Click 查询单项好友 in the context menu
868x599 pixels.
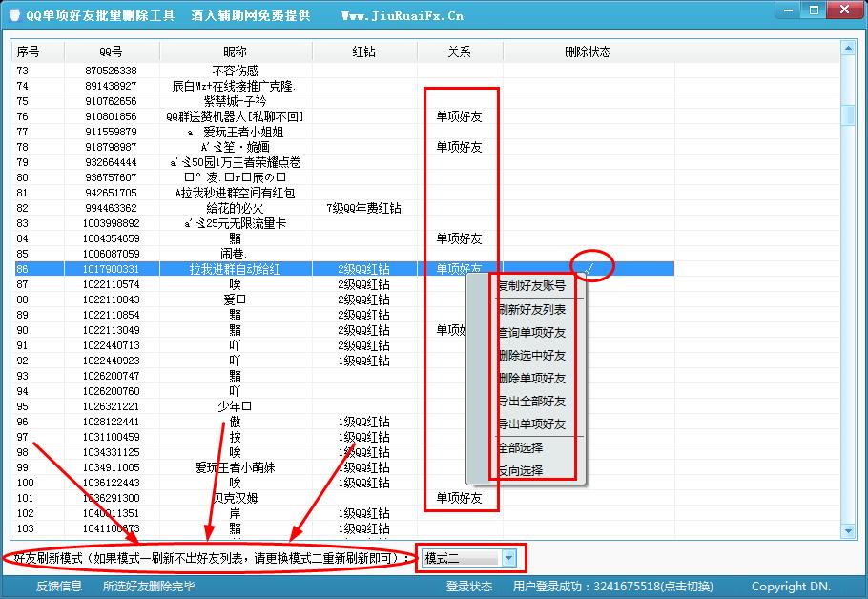click(531, 333)
